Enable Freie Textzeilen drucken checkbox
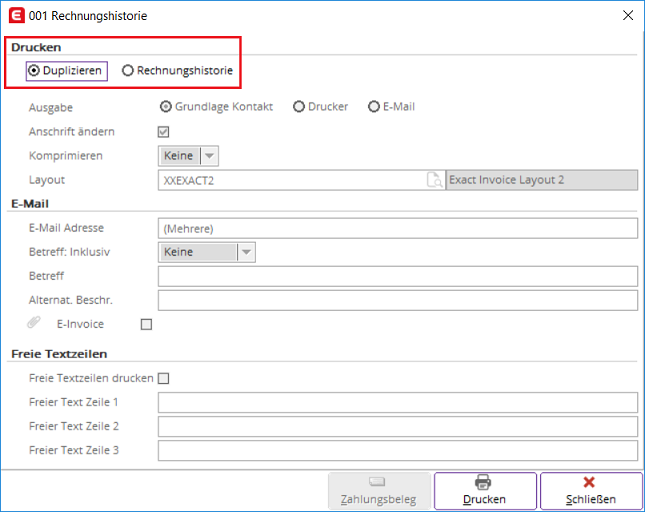Screen dimensions: 645x512 [163, 378]
